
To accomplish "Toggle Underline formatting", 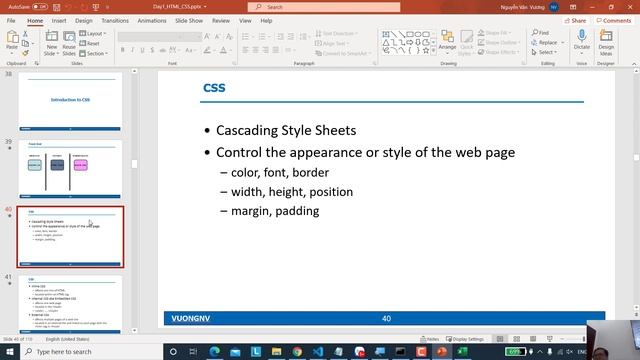I will (x=142, y=50).
